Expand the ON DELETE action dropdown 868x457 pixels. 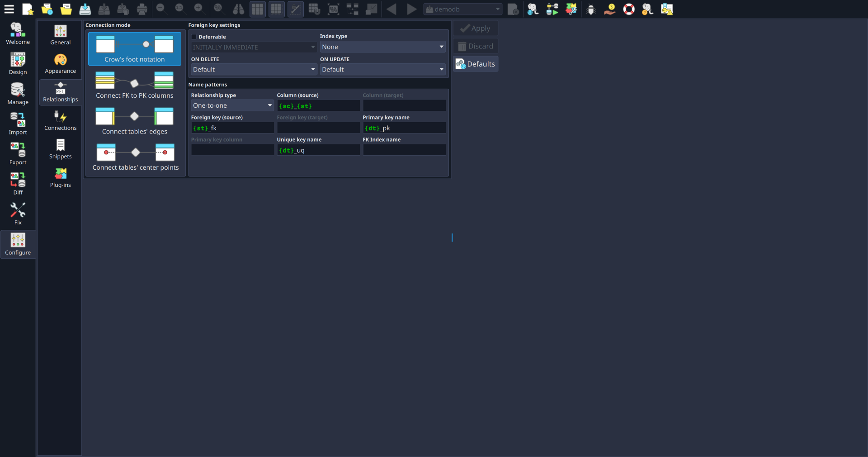pyautogui.click(x=253, y=69)
